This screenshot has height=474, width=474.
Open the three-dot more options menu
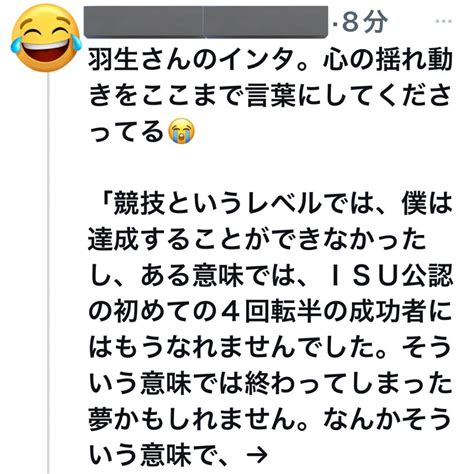coord(444,22)
